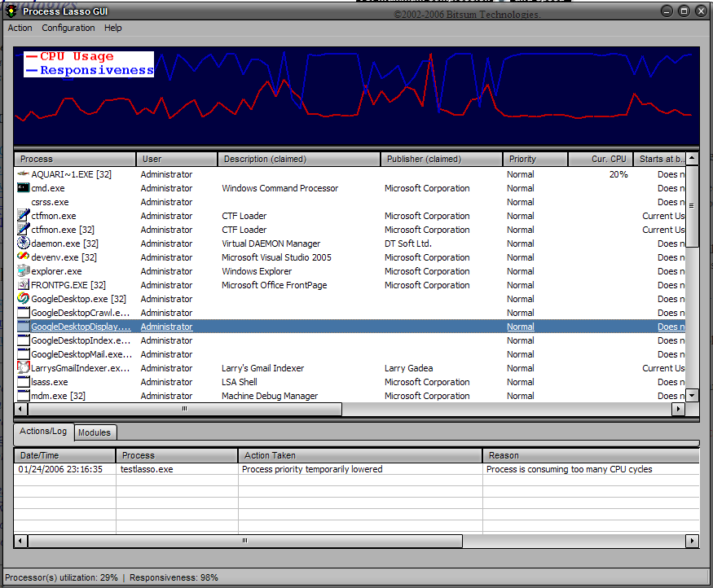The width and height of the screenshot is (713, 588).
Task: Select the Actions/Log tab
Action: click(x=43, y=432)
